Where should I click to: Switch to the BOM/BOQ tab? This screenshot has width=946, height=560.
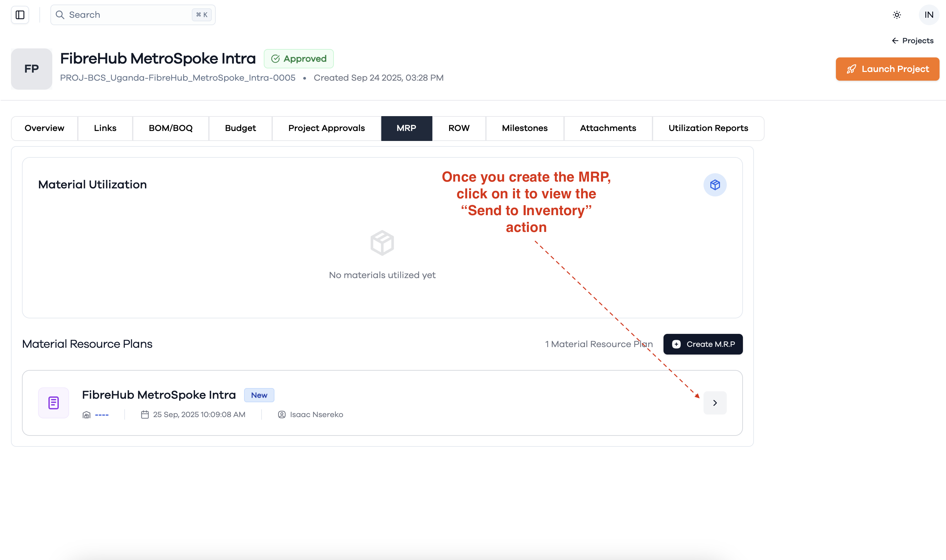click(171, 128)
